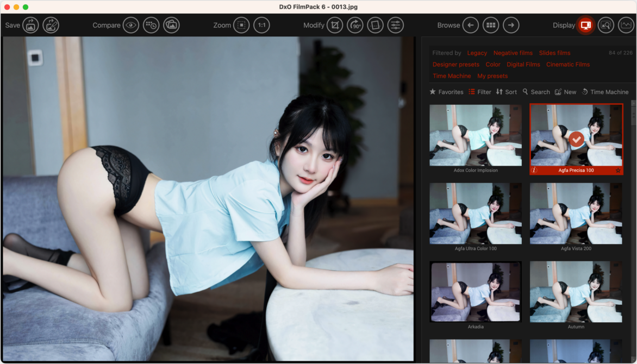Open the adjustments sliders panel icon
Image resolution: width=637 pixels, height=364 pixels.
(x=395, y=25)
